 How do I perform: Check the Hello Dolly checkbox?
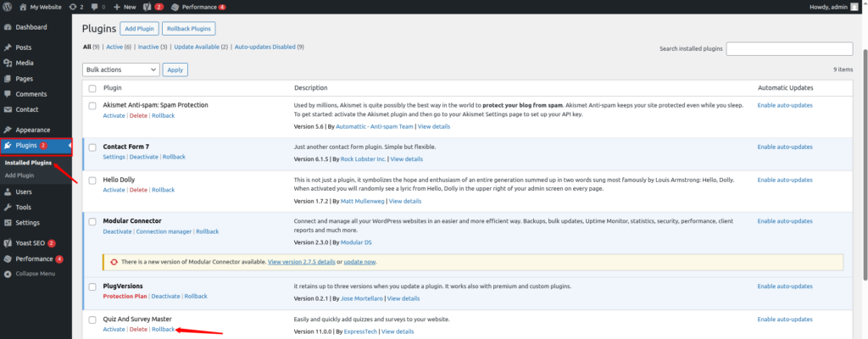tap(92, 180)
